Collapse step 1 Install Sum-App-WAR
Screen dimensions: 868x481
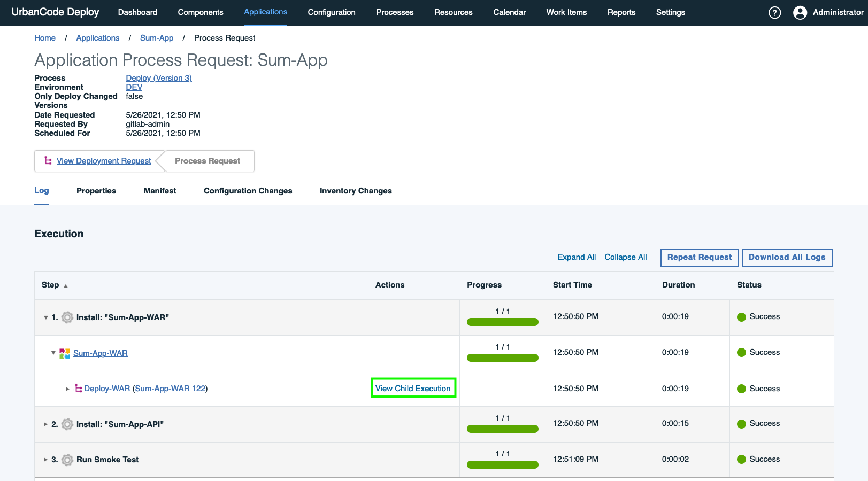46,317
